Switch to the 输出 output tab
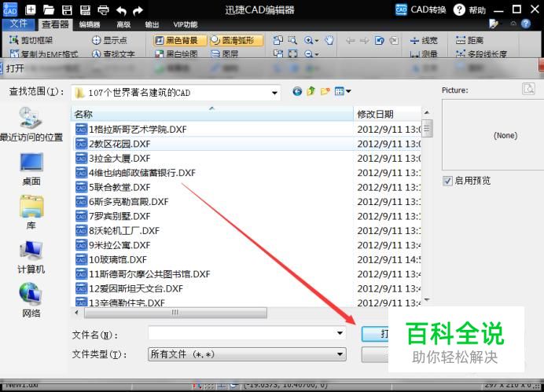 [152, 24]
